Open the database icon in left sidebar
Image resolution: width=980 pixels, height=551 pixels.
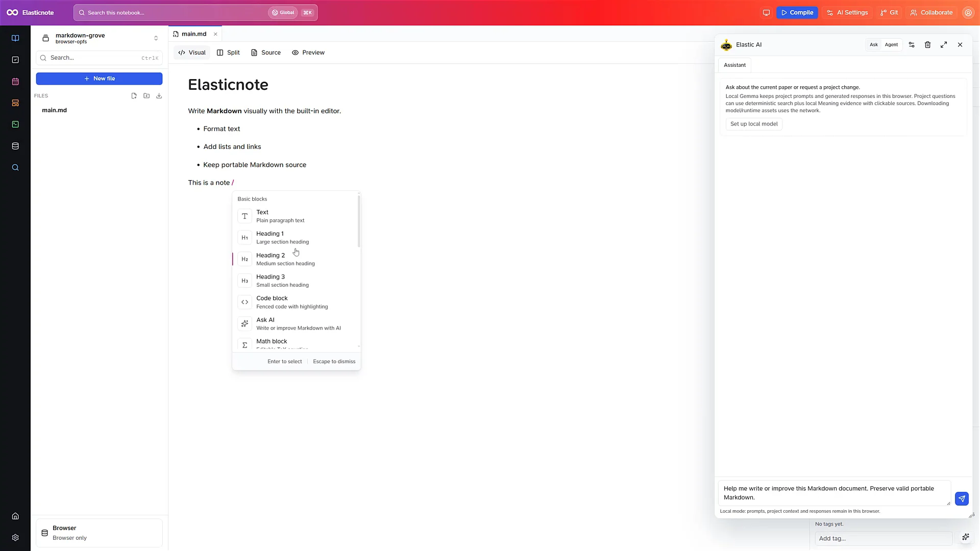point(15,146)
